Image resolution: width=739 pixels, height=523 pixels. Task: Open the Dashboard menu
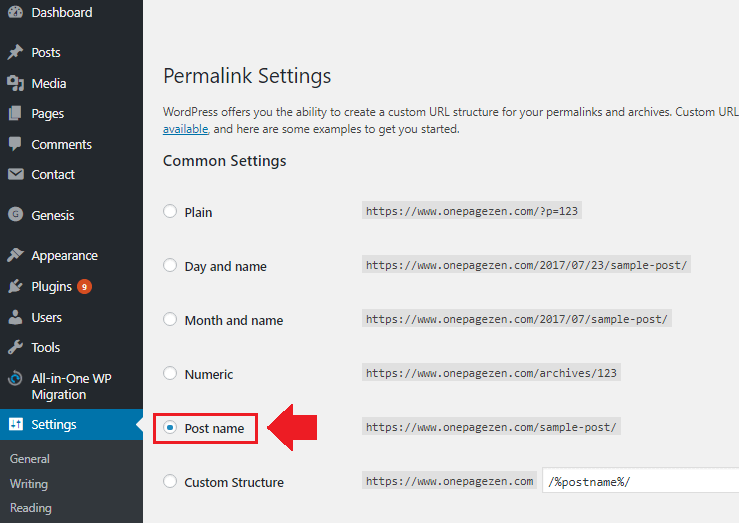tap(62, 12)
